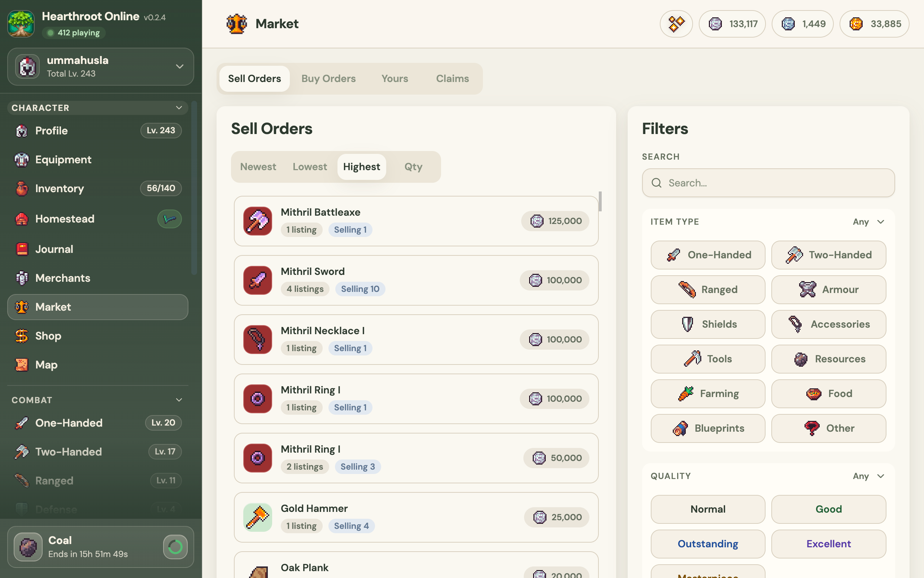Open Two-Handed combat skill in sidebar

[x=98, y=452]
